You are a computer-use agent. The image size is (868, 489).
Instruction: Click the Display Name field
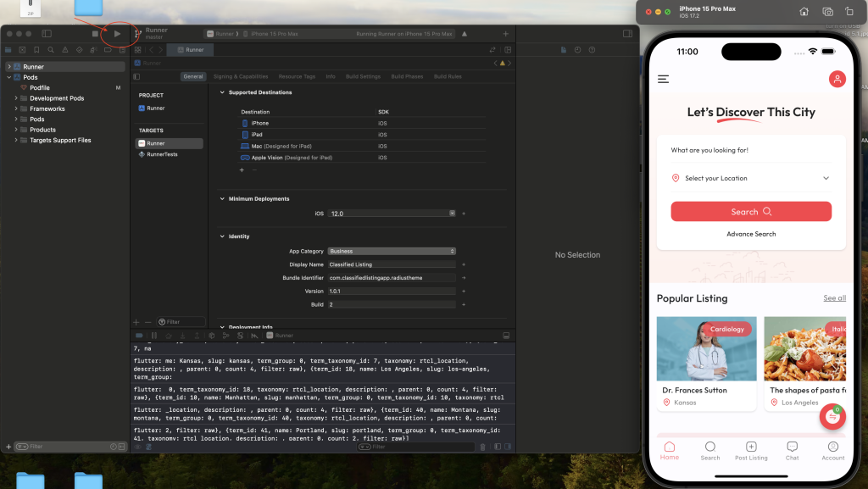point(392,264)
